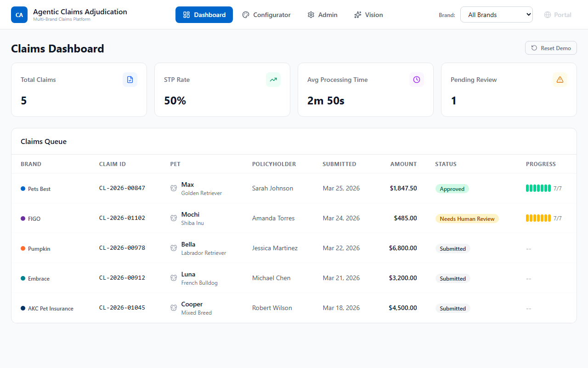Screen dimensions: 588x368
Task: Click the Needs Human Review status badge
Action: (x=467, y=219)
